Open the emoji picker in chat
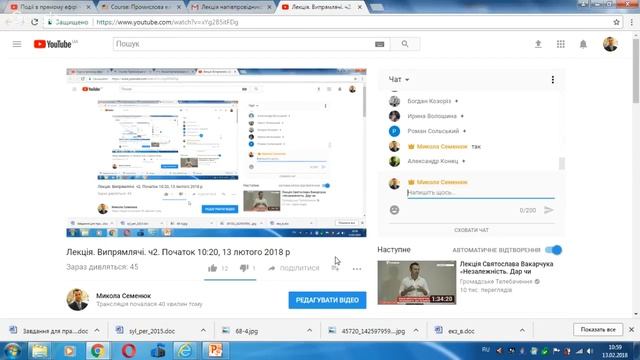This screenshot has width=640, height=360. tap(394, 210)
